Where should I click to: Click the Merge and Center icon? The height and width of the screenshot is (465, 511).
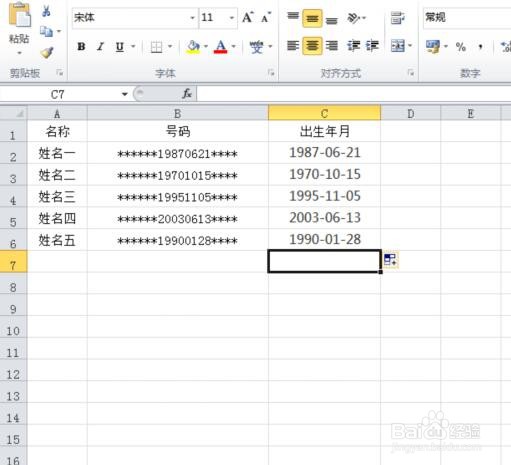click(398, 45)
